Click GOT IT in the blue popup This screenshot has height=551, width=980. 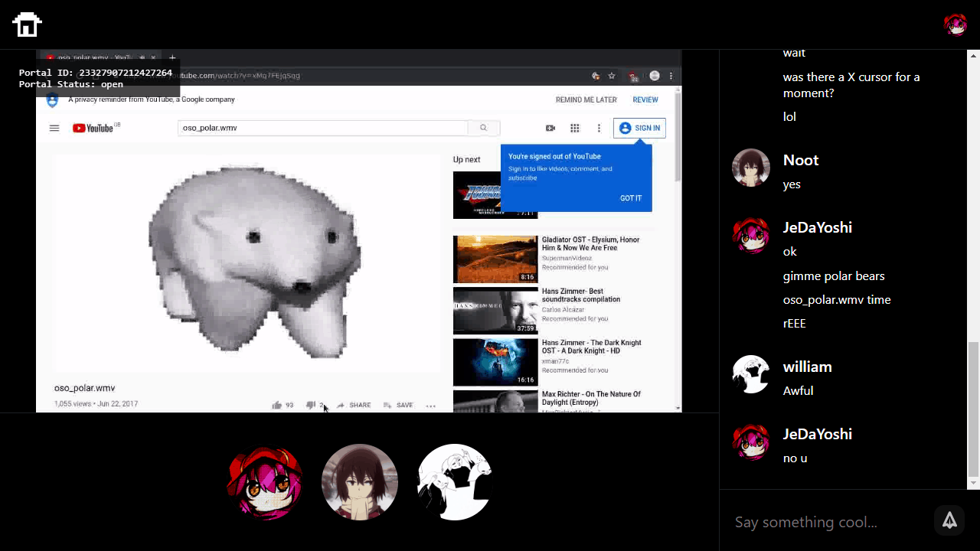pos(631,198)
